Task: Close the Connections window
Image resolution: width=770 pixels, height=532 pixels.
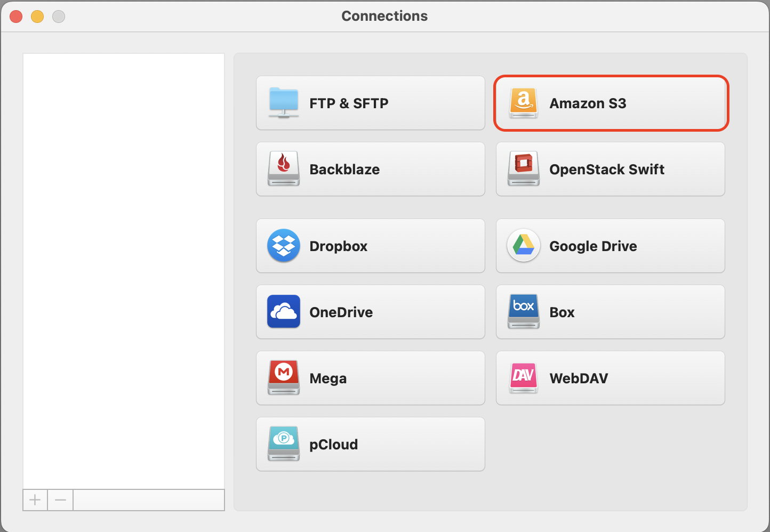Action: pyautogui.click(x=16, y=17)
